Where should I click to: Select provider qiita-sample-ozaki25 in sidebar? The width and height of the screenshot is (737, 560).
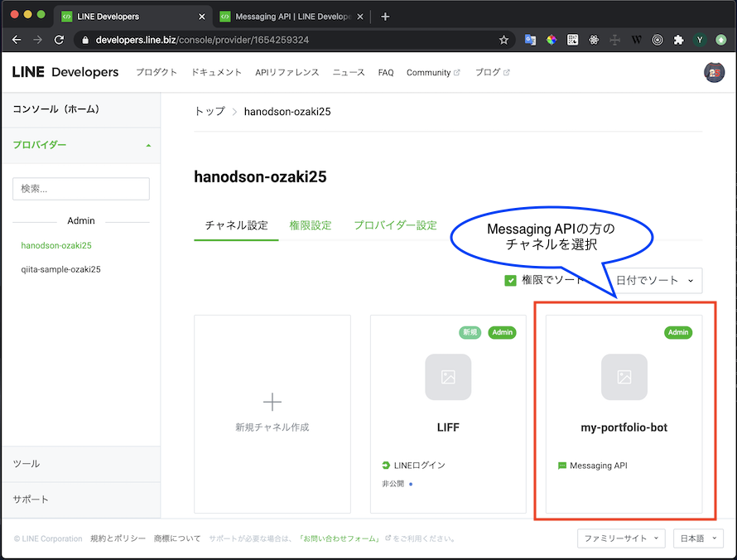[60, 269]
